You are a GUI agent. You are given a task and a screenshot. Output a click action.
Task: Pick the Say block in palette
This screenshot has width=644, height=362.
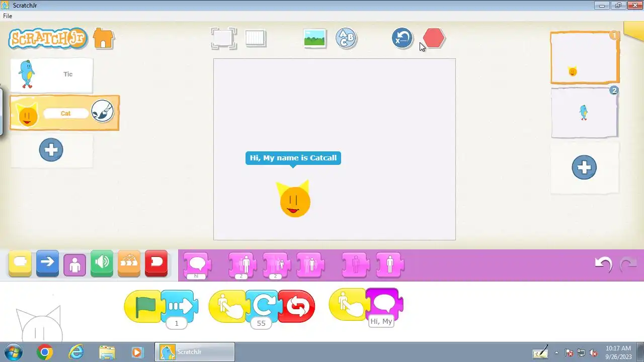197,265
